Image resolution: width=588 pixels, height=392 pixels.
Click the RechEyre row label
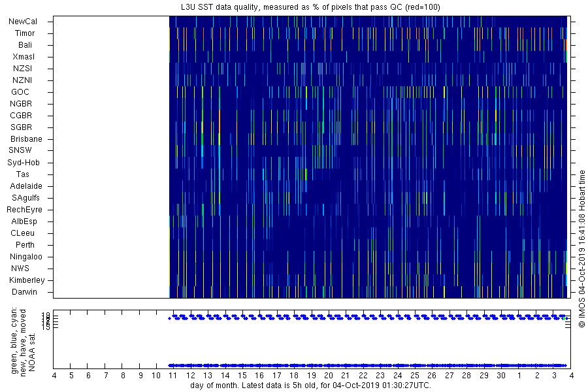coord(24,210)
